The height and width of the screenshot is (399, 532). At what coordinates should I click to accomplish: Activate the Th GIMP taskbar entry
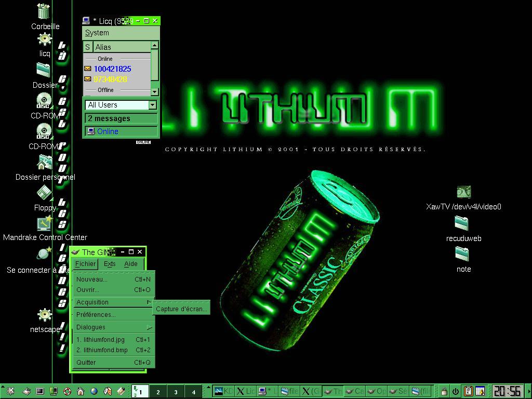pos(332,391)
